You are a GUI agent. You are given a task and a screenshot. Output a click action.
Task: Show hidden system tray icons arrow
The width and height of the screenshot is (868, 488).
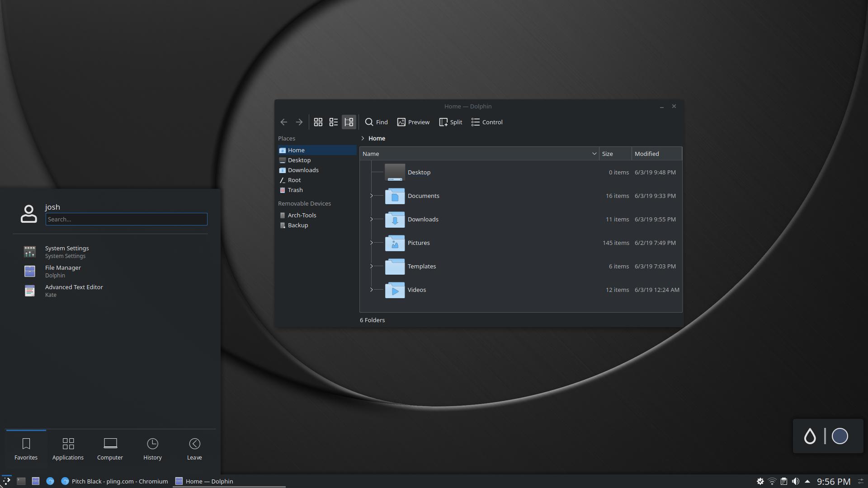click(x=807, y=481)
